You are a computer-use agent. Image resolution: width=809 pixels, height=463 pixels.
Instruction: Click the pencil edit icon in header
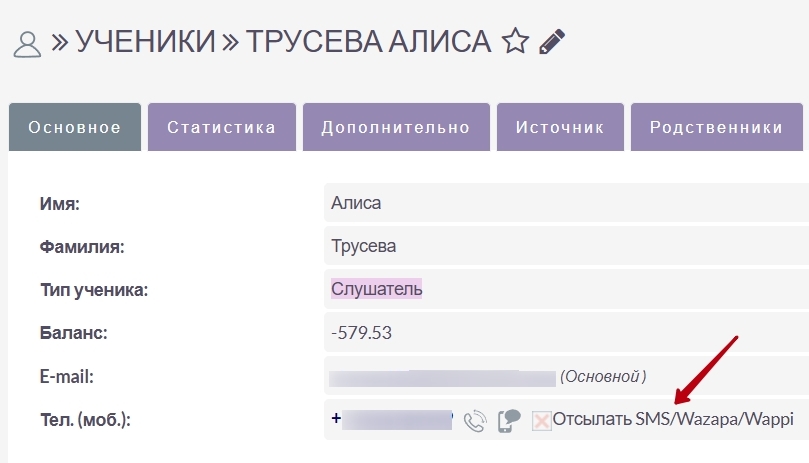point(552,42)
